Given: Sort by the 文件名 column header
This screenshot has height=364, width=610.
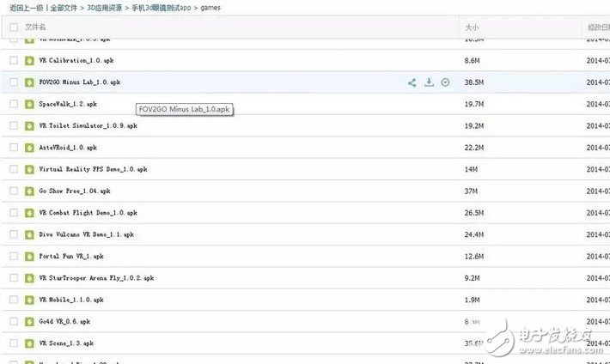Looking at the screenshot, I should (x=36, y=27).
